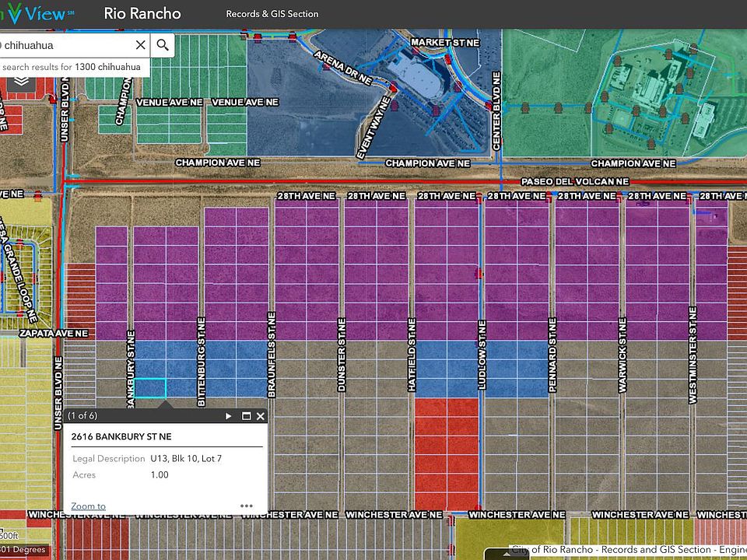
Task: Select the cyan-highlighted parcel on Bankbury St
Action: tap(150, 388)
